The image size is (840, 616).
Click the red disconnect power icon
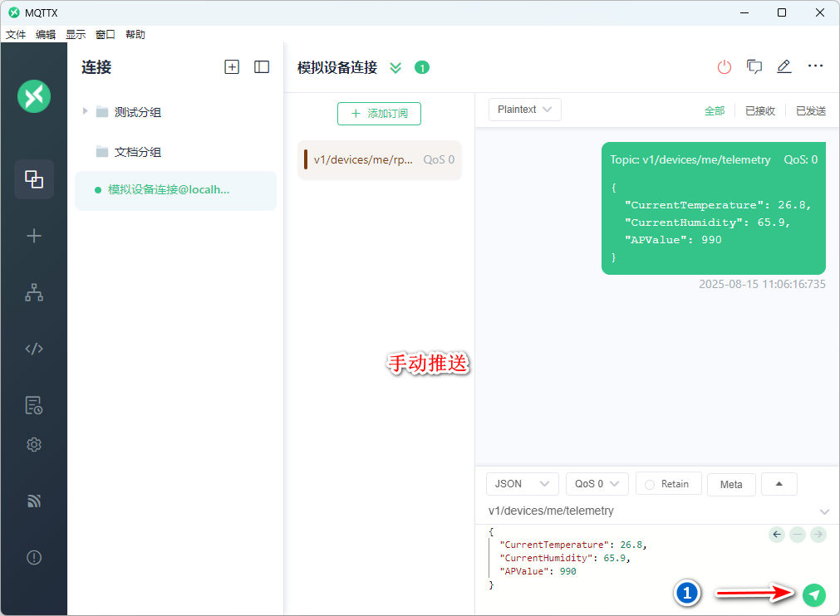725,67
